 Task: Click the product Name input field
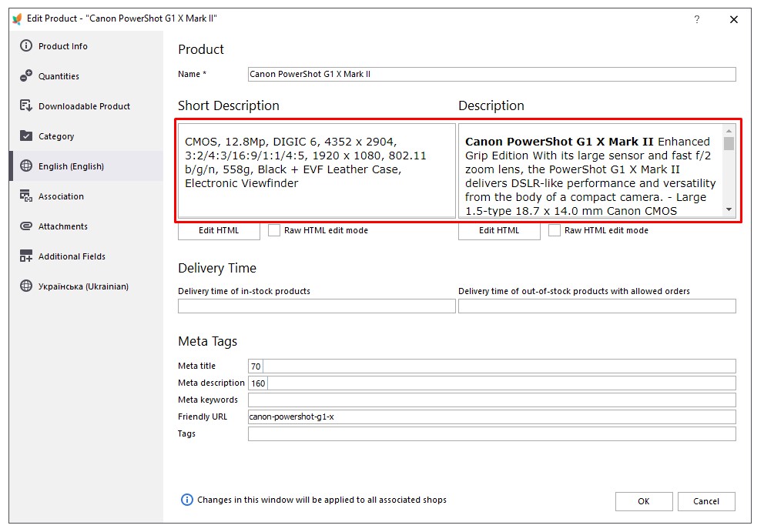coord(491,74)
